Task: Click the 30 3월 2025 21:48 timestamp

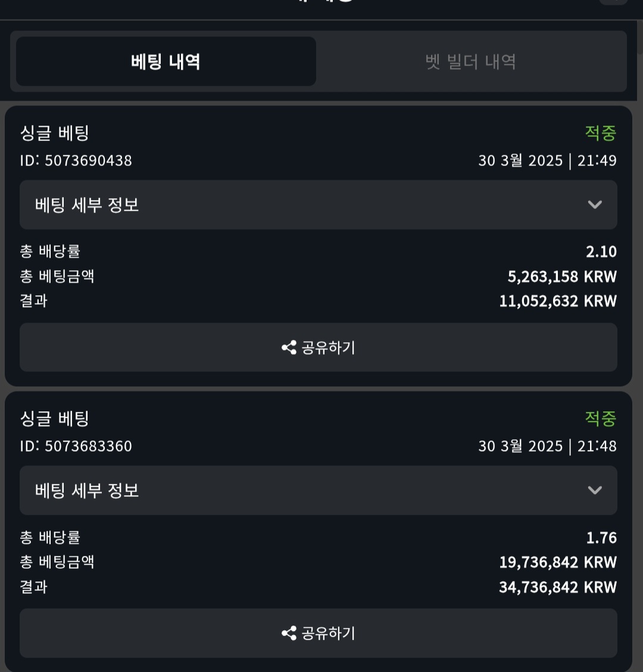Action: click(547, 446)
